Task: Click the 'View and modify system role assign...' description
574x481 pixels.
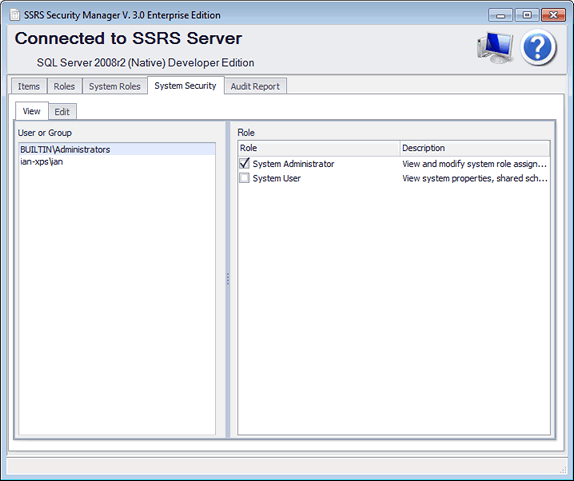Action: coord(474,164)
